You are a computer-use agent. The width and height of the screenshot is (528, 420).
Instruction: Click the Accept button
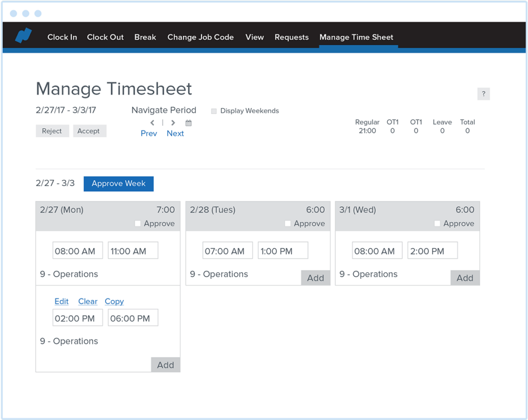90,131
